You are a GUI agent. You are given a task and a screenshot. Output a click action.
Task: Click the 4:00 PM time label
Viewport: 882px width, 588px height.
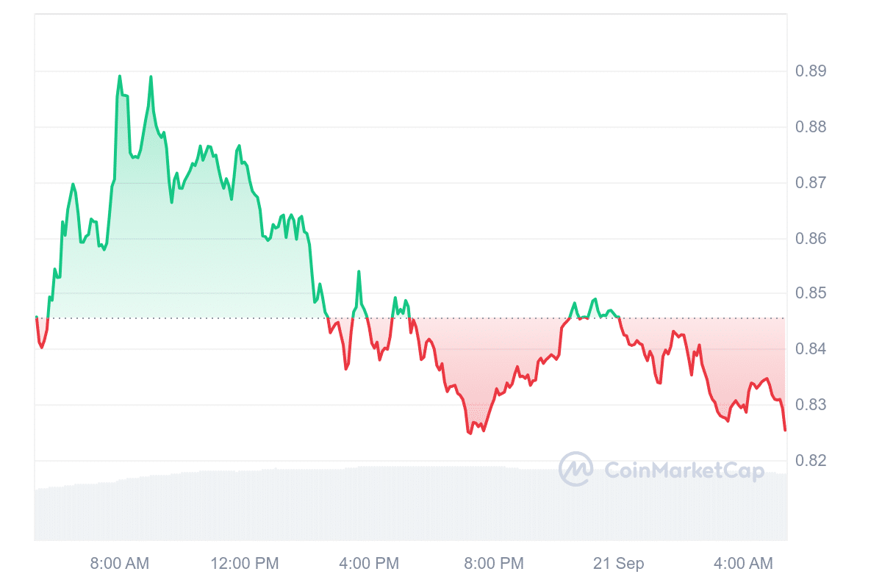[370, 564]
